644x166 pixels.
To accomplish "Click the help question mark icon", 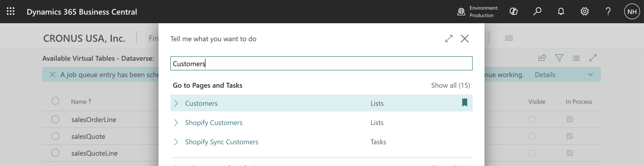I will (608, 11).
